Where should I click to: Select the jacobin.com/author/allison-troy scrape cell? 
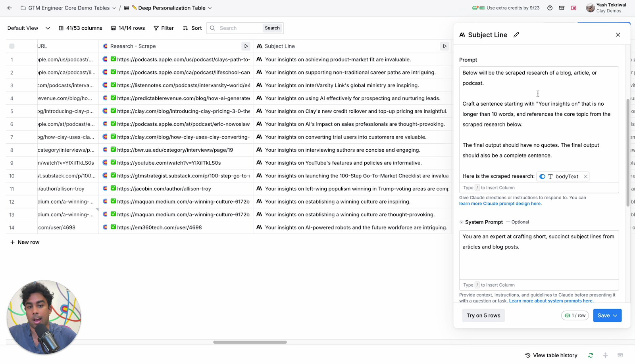(176, 189)
